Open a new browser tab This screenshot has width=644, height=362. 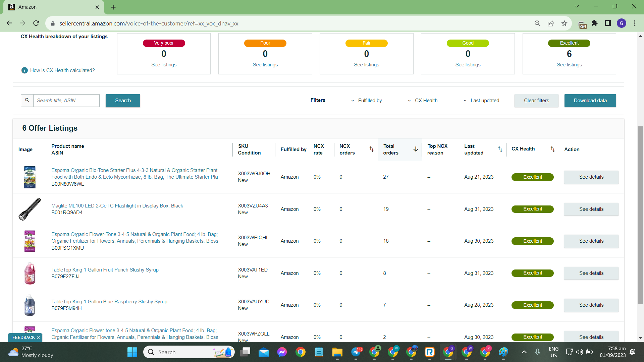pos(113,7)
